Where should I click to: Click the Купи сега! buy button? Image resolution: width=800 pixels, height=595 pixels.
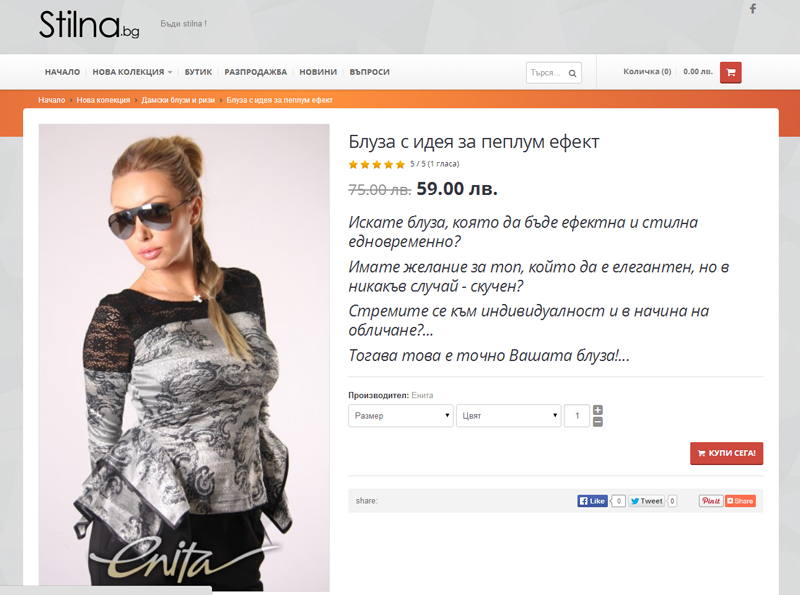[x=727, y=453]
